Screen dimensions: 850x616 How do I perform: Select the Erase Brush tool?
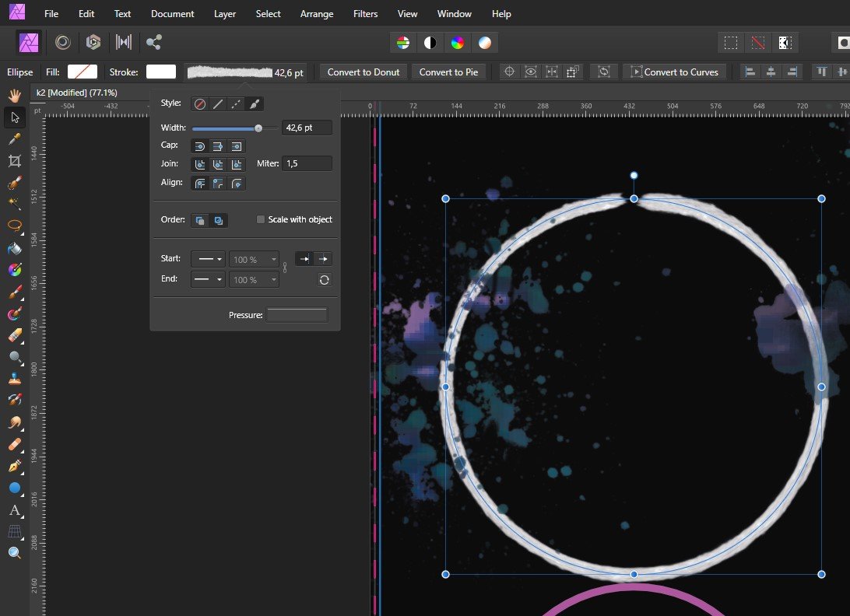point(15,335)
